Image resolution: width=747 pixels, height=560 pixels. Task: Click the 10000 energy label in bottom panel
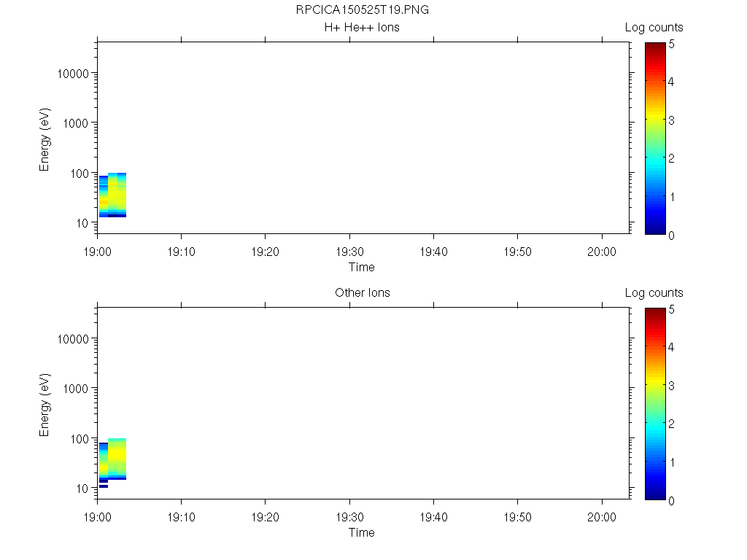(73, 339)
